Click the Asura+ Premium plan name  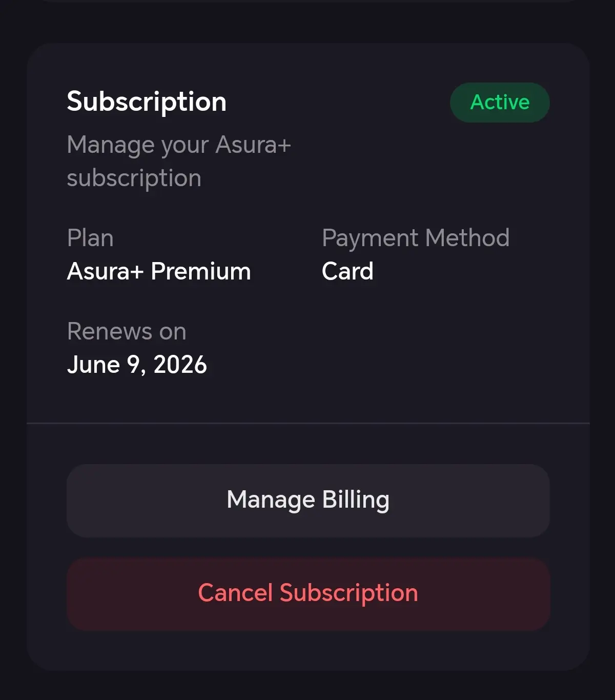[x=159, y=271]
